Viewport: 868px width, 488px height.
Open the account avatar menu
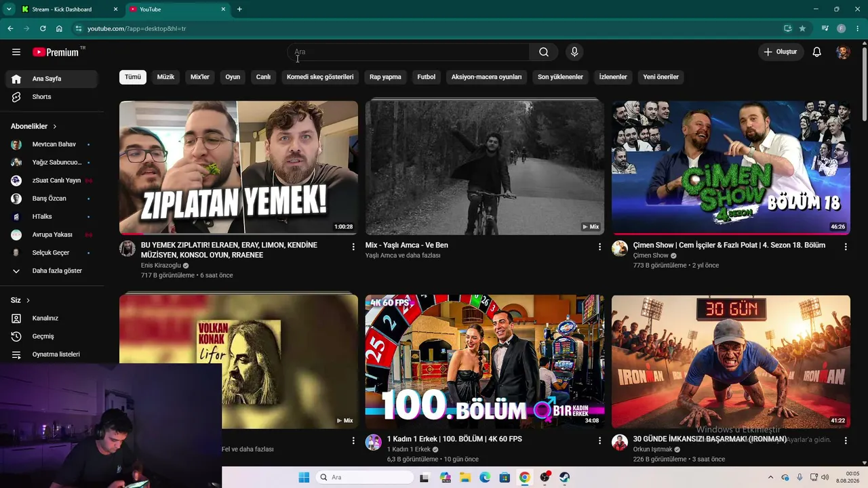click(843, 52)
